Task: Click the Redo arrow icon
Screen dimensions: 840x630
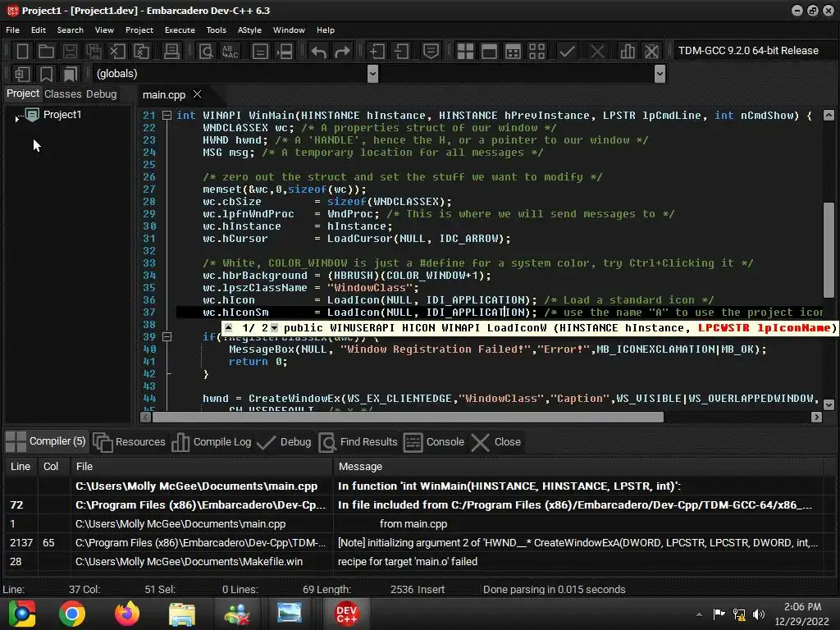Action: (342, 52)
